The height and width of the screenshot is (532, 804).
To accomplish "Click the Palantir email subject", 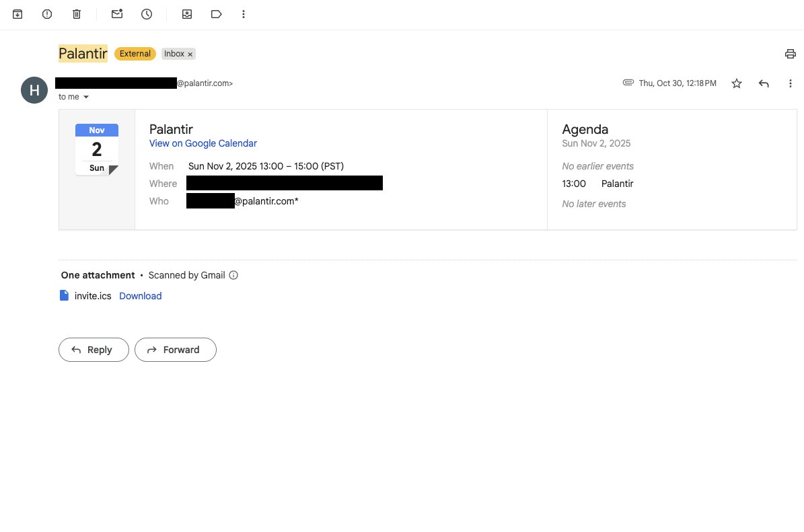I will point(83,53).
